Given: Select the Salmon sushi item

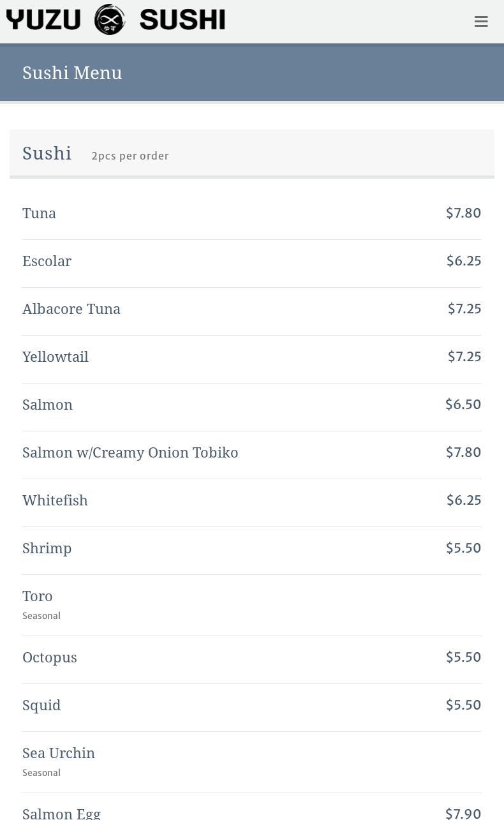Looking at the screenshot, I should click(x=48, y=405).
